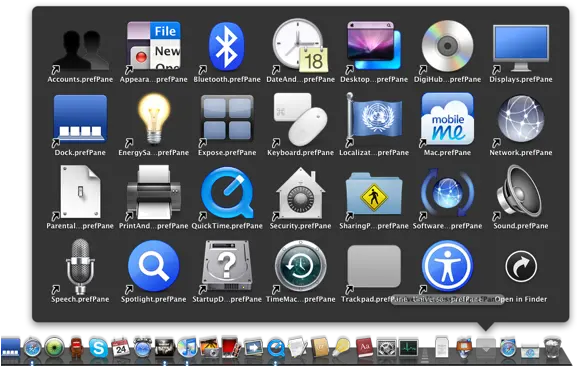Open QuickTime Player in the Dock
Viewport: 577px width, 366px height.
275,348
